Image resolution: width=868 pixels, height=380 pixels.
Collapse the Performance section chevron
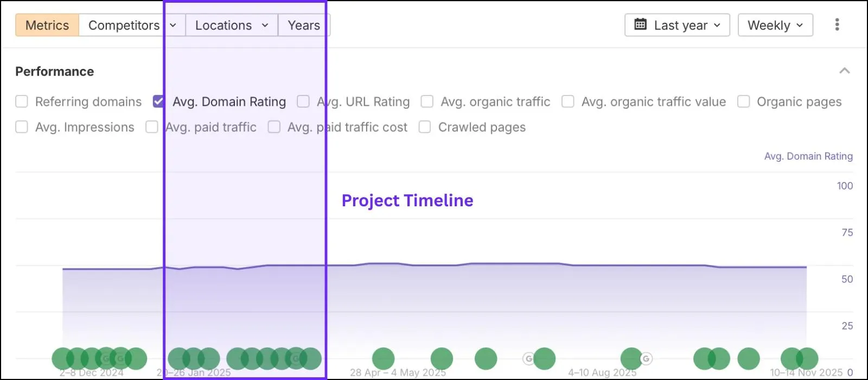pos(845,71)
